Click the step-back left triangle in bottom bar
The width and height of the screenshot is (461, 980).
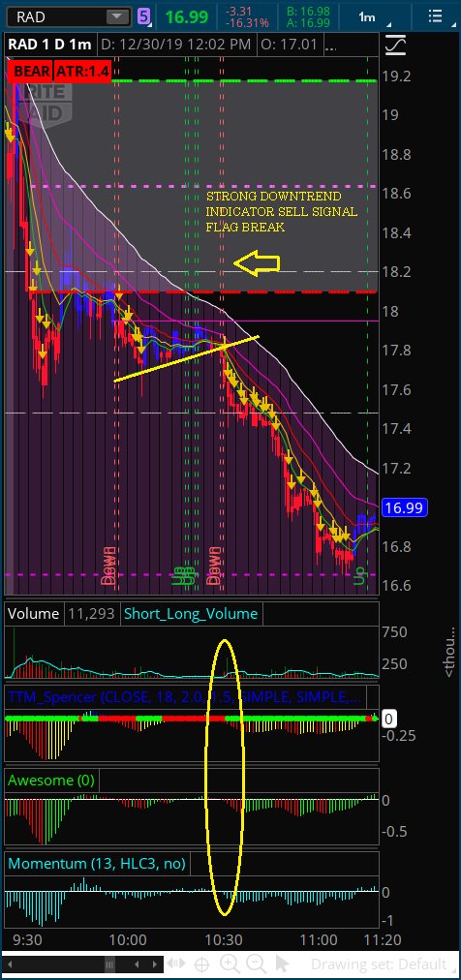coord(137,964)
